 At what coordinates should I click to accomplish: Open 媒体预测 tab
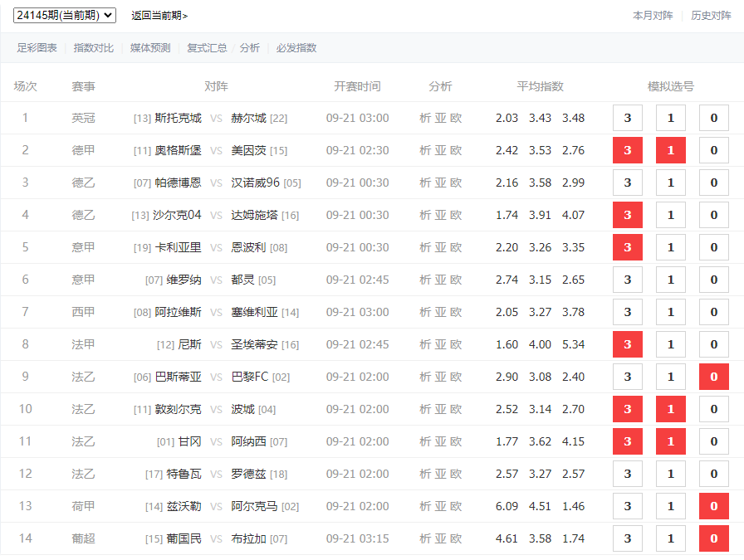pos(150,48)
